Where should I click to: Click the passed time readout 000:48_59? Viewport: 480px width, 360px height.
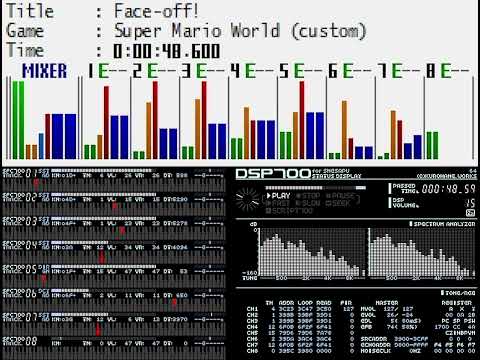[448, 189]
